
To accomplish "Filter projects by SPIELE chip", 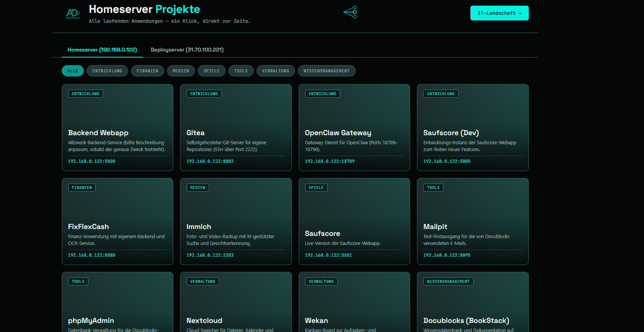I will coord(212,71).
